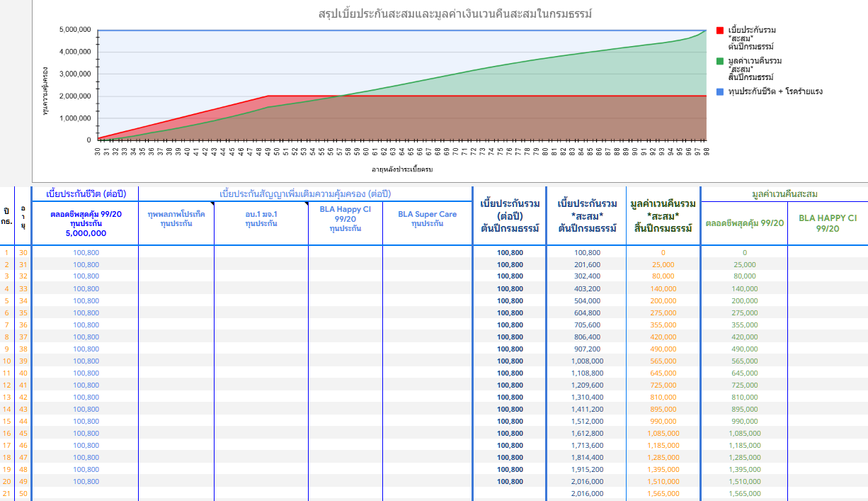Viewport: 868px width, 501px height.
Task: Click the orange surrender value cell 1,565,000
Action: [663, 493]
